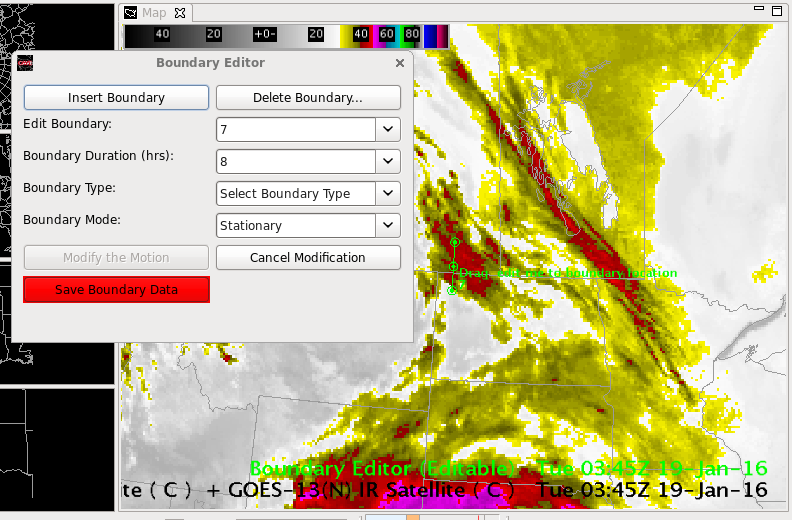Click the green 'Drag, edit me to boundary location' label

pos(568,273)
